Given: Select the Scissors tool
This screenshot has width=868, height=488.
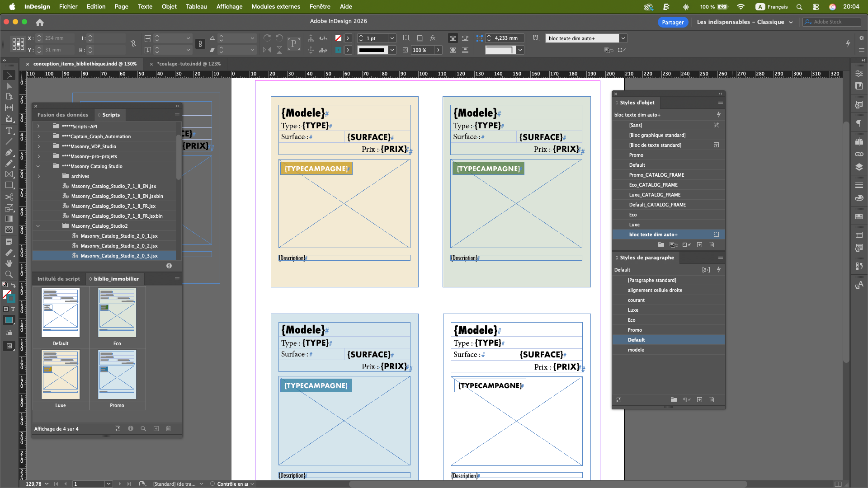Looking at the screenshot, I should [x=9, y=197].
